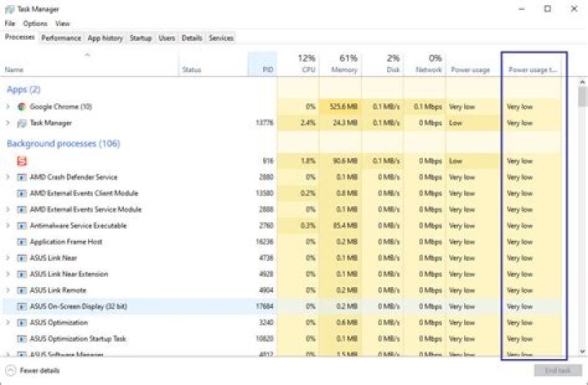Select the ASUS On-Screen Display (32 bit) row
588x385 pixels.
(282, 307)
